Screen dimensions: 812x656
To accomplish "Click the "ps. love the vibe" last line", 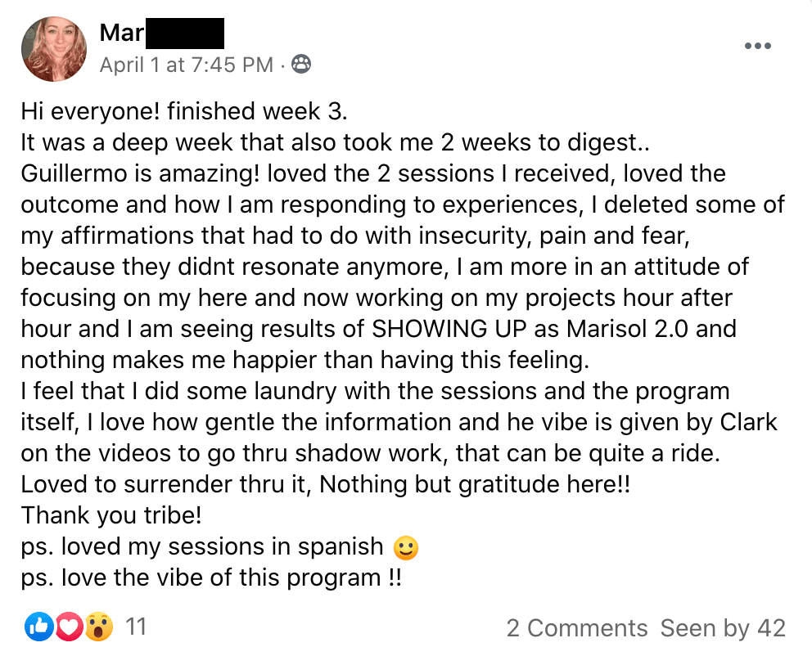I will 211,577.
